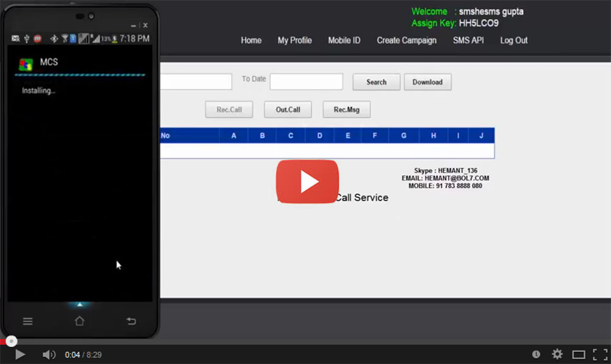Click the Watch Later clock icon
The width and height of the screenshot is (611, 364).
(x=536, y=354)
